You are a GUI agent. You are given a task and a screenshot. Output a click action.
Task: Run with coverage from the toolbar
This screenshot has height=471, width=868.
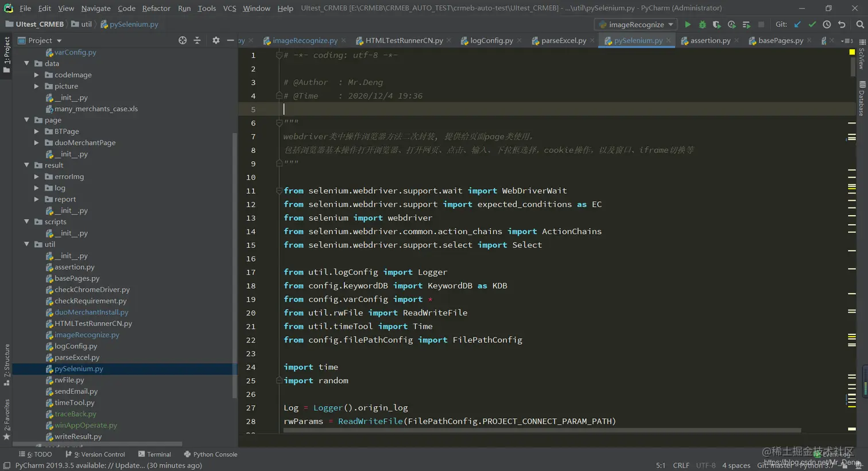[x=716, y=25]
